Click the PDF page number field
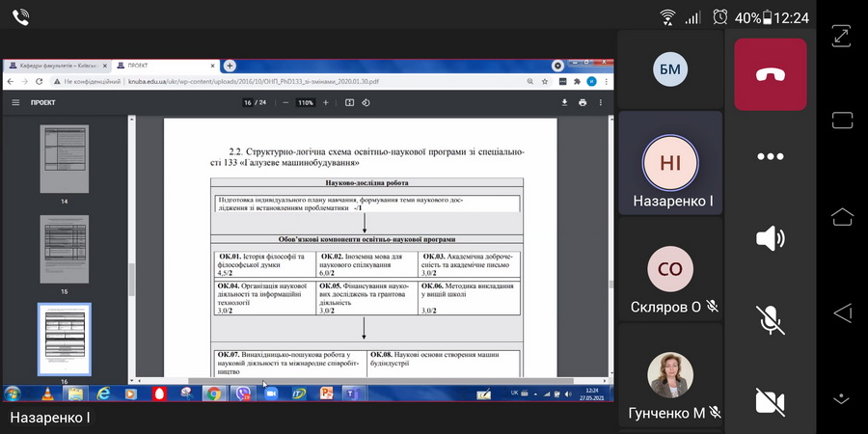 249,102
